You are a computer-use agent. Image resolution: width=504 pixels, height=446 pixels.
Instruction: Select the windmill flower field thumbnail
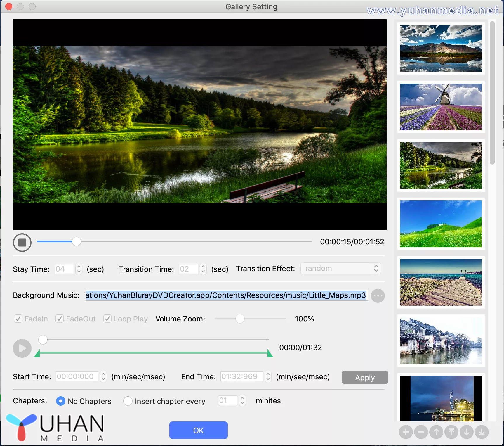click(x=440, y=107)
